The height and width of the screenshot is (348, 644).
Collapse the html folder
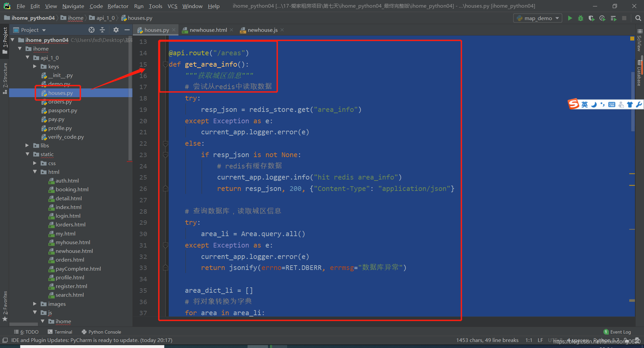pos(35,172)
